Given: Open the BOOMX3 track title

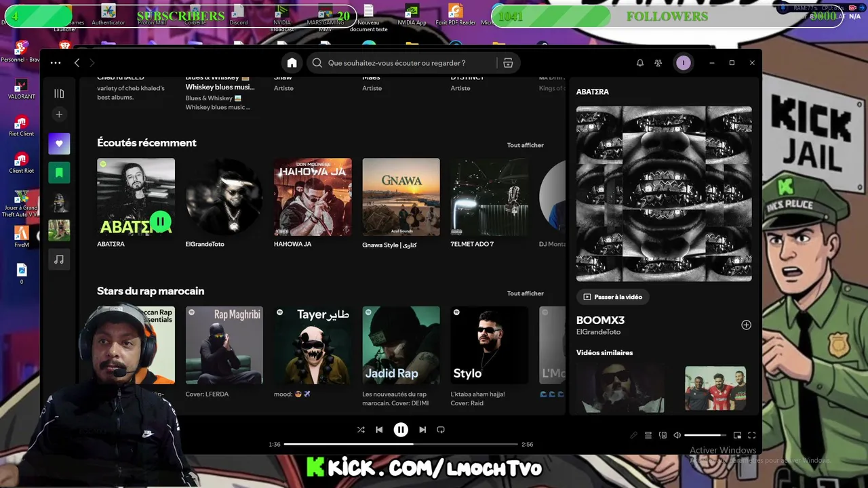Looking at the screenshot, I should point(600,321).
